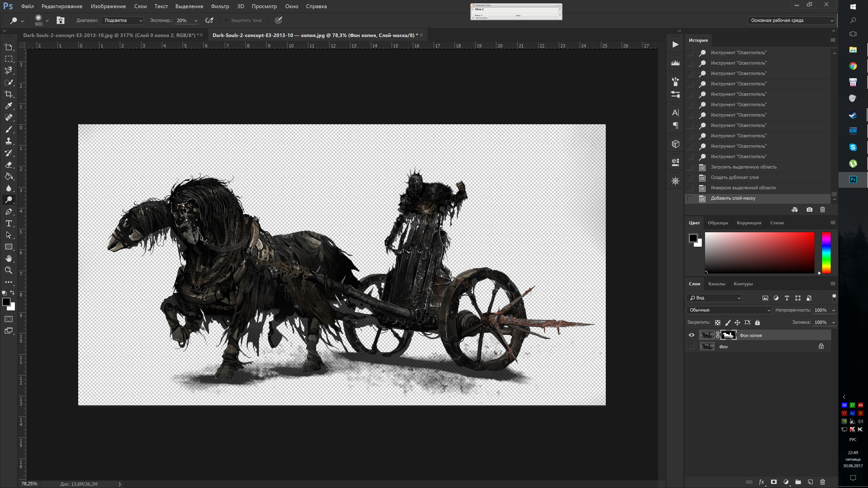Open the Заливка 100% dropdown
Screen dimensions: 868x488
[833, 323]
